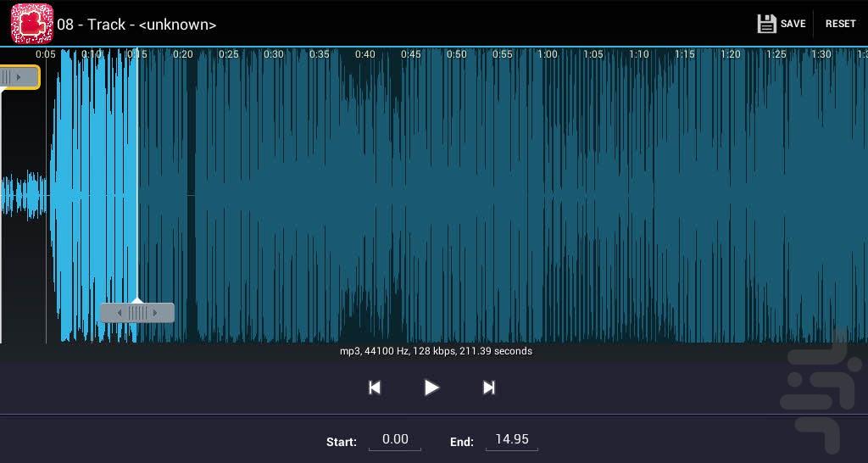Viewport: 868px width, 463px height.
Task: Click the 1:15 timeline marker
Action: coord(685,54)
